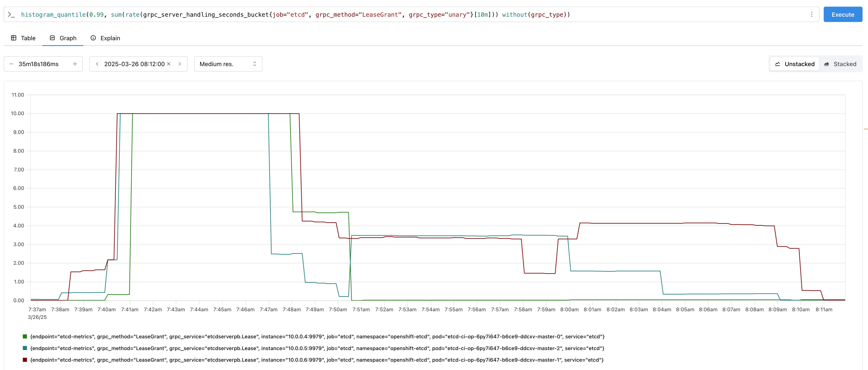Toggle master-0 series in legend

click(317, 336)
